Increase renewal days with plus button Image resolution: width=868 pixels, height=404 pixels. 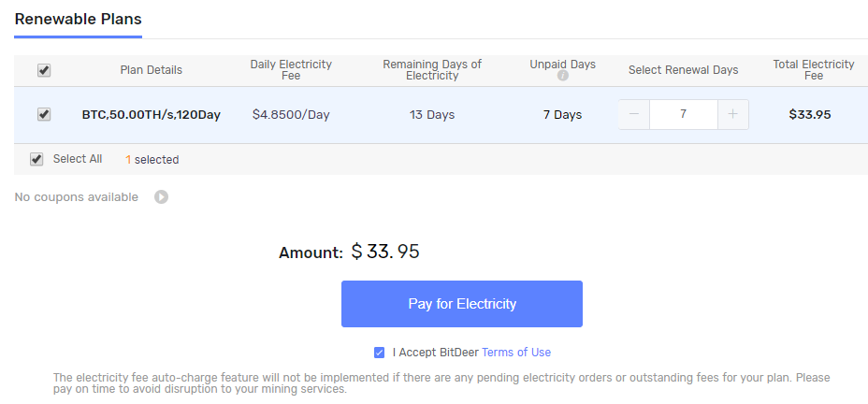click(x=733, y=114)
